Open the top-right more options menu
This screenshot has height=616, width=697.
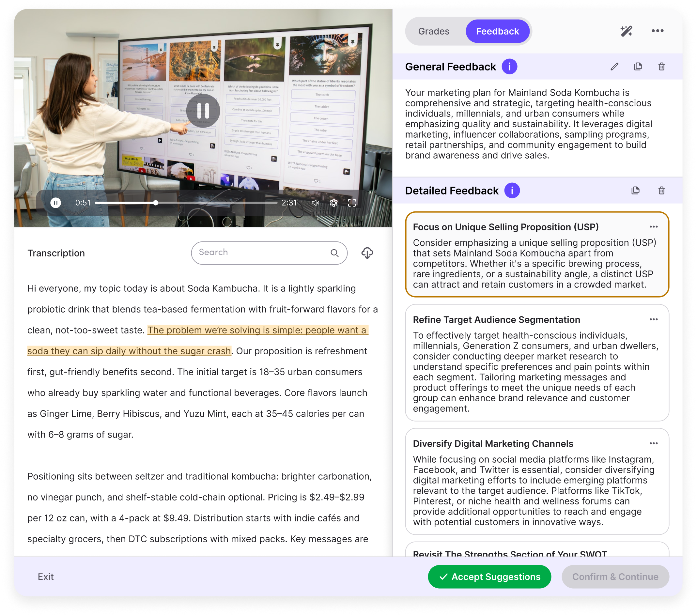coord(657,31)
